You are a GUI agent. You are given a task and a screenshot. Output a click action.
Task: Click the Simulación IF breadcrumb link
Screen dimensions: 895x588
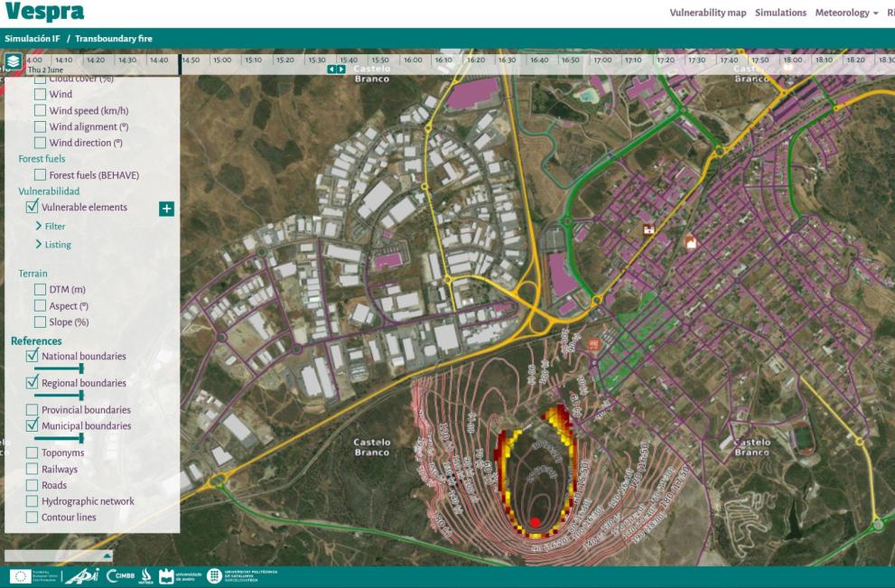pyautogui.click(x=32, y=39)
